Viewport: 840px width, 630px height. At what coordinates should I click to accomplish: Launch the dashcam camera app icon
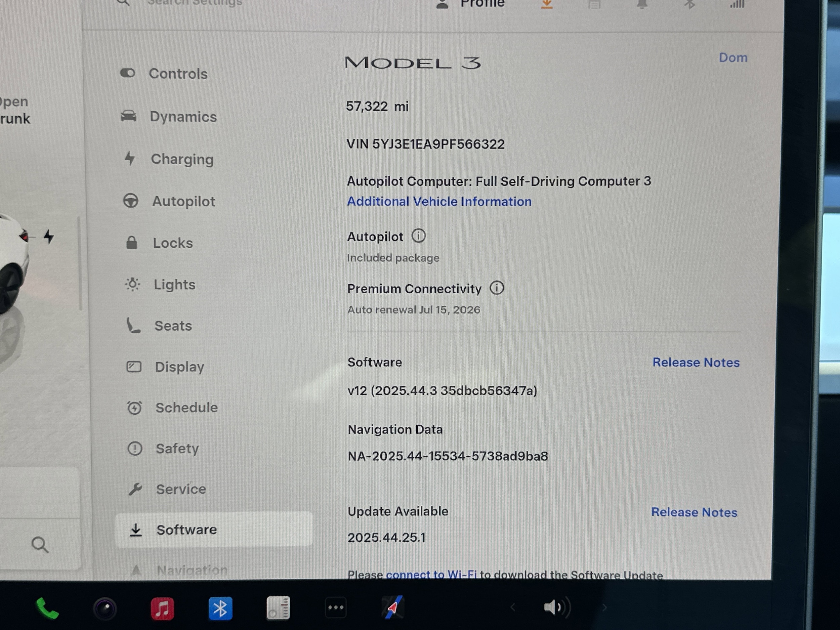click(x=105, y=609)
